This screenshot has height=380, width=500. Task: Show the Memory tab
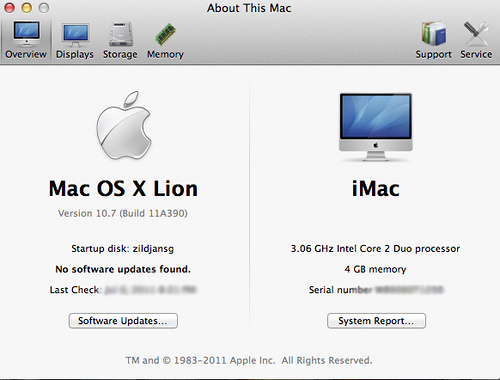pyautogui.click(x=165, y=40)
